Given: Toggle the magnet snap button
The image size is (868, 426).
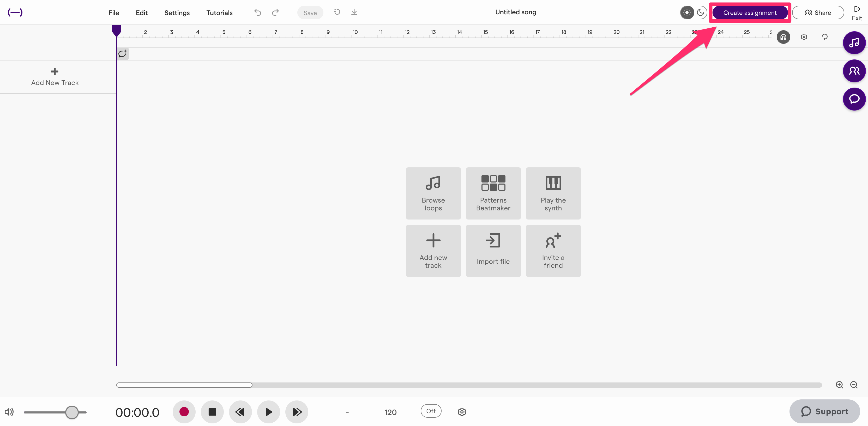Looking at the screenshot, I should click(783, 37).
